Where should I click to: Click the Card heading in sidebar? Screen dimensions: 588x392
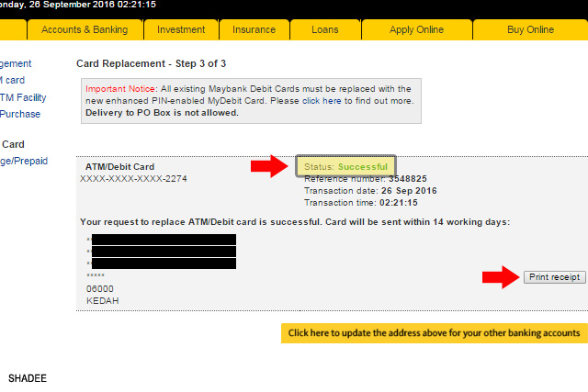click(x=13, y=144)
